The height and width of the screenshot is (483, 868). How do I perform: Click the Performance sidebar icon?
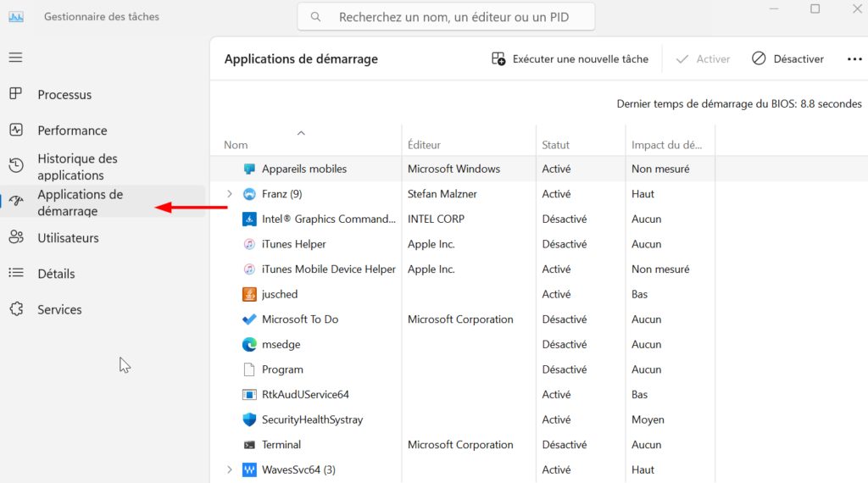16,130
